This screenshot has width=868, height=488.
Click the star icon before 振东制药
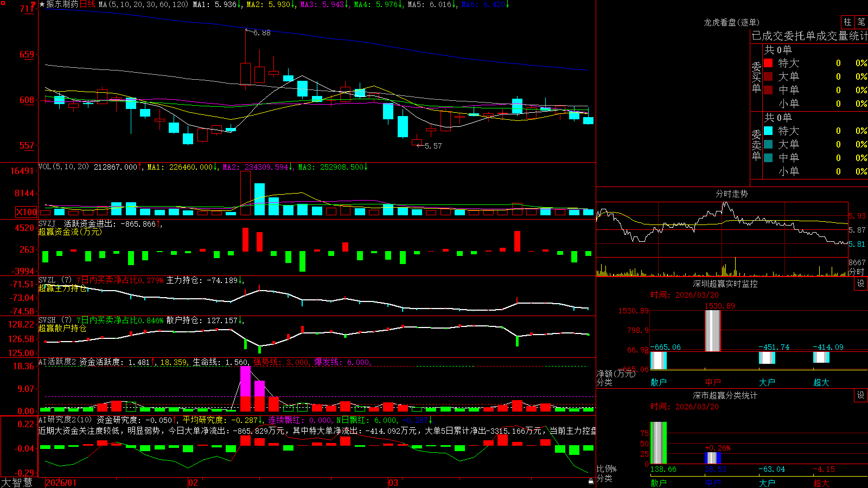[x=42, y=4]
